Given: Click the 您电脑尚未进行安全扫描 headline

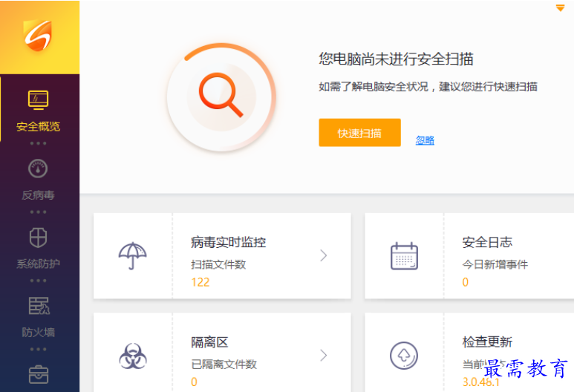Looking at the screenshot, I should [396, 59].
